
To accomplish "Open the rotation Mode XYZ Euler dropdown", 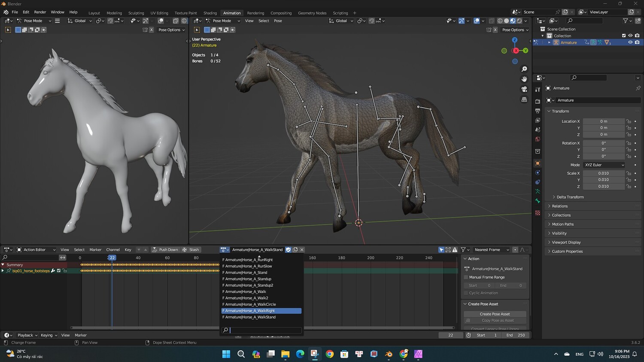I will (x=604, y=165).
